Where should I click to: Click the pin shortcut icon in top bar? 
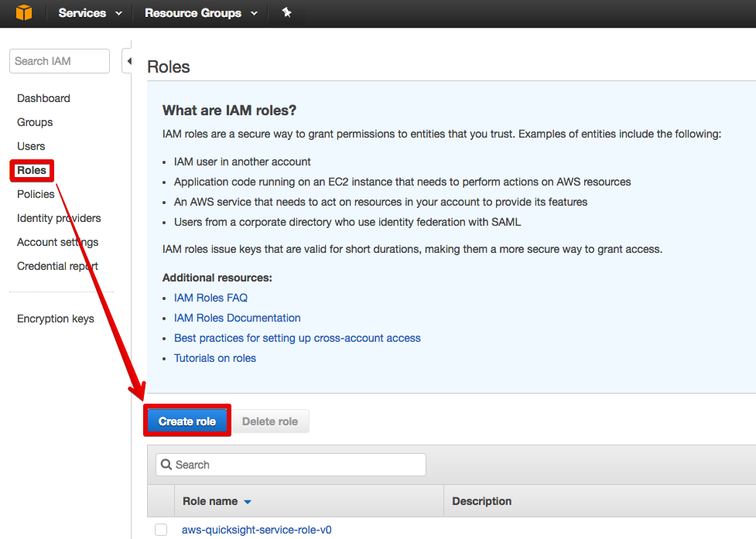click(x=287, y=12)
